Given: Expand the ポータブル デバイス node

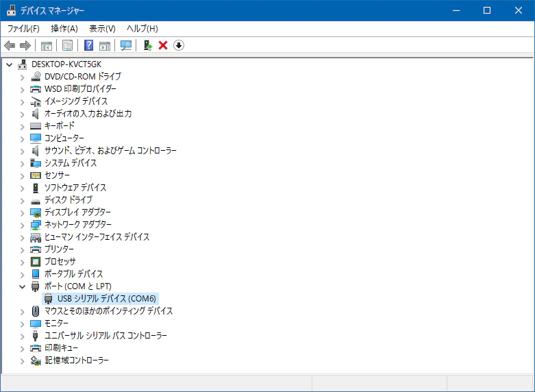Looking at the screenshot, I should (23, 275).
